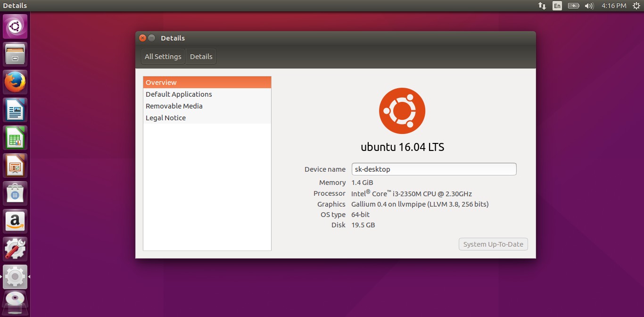Image resolution: width=644 pixels, height=317 pixels.
Task: Click the Details title in top panel
Action: [x=15, y=6]
